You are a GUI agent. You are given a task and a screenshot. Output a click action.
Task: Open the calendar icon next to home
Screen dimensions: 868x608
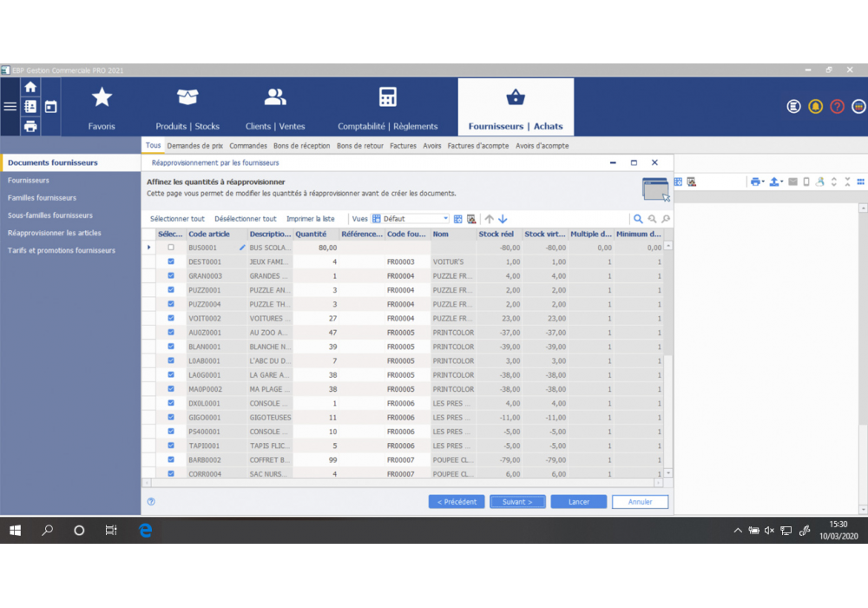click(x=50, y=107)
